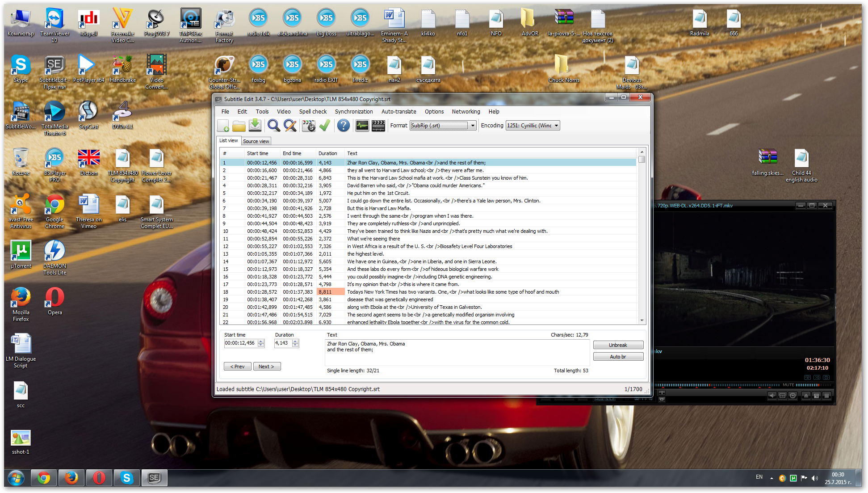Viewport: 868px width, 493px height.
Task: Open the Replace magnifier-with-pencil tool
Action: tap(290, 126)
